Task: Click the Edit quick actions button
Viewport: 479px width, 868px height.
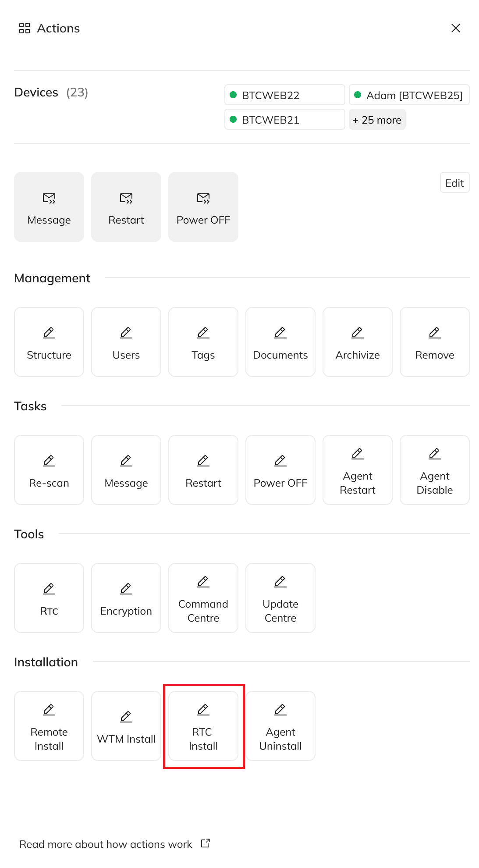Action: (454, 183)
